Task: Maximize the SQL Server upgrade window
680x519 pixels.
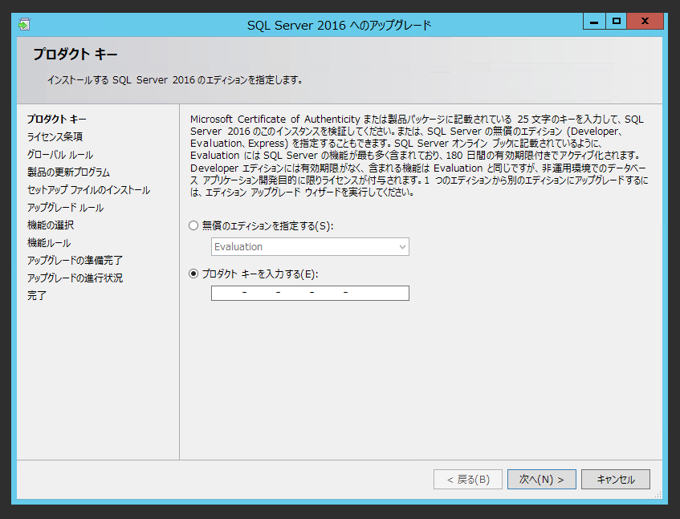Action: pyautogui.click(x=616, y=21)
